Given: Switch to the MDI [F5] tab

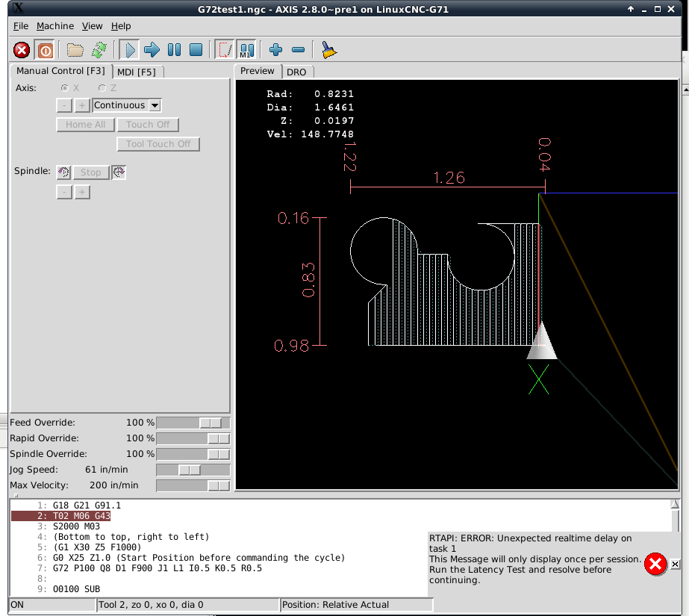Looking at the screenshot, I should (x=137, y=72).
